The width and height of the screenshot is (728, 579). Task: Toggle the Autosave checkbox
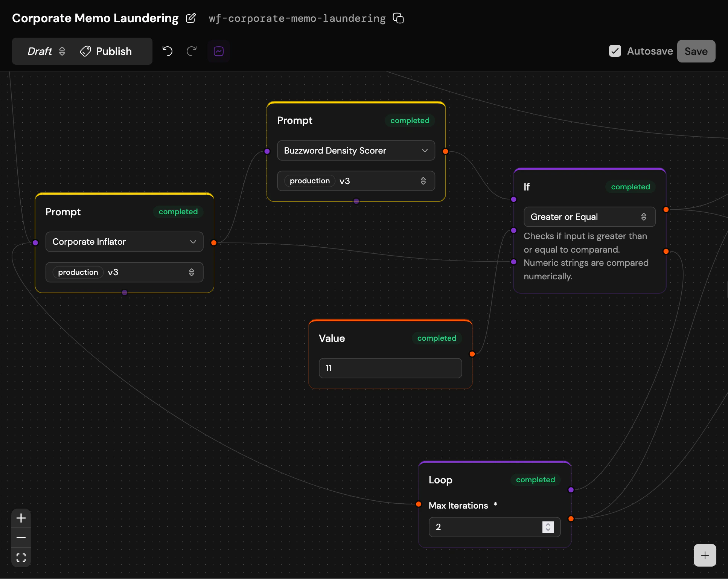[x=615, y=51]
